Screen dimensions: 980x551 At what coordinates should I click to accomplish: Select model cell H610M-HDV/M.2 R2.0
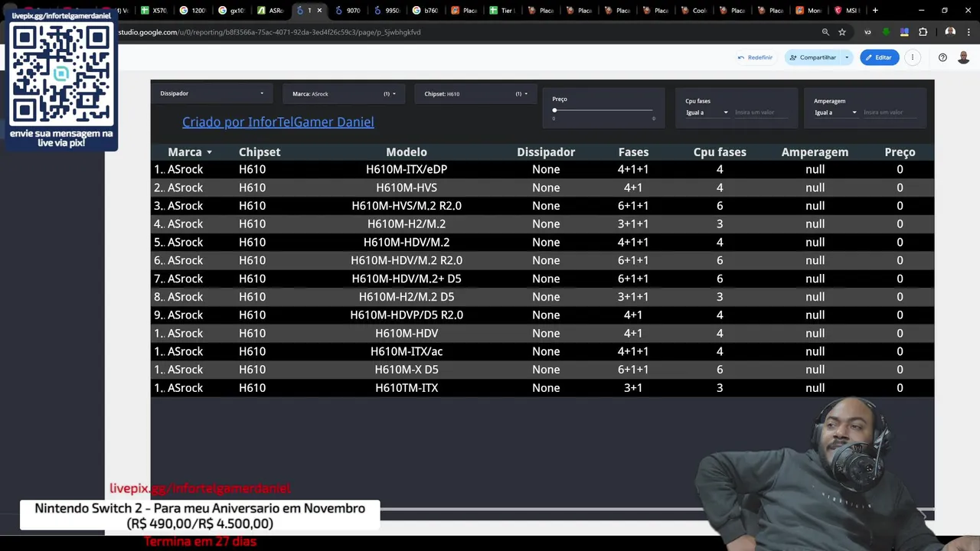point(407,260)
